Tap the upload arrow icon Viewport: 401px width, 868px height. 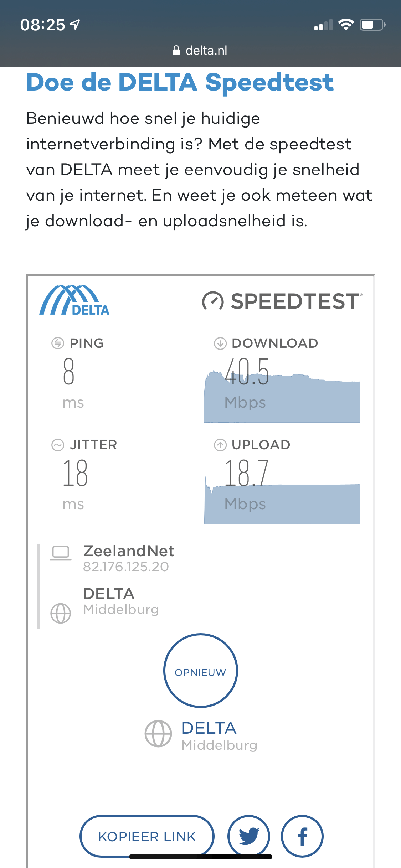(x=220, y=445)
